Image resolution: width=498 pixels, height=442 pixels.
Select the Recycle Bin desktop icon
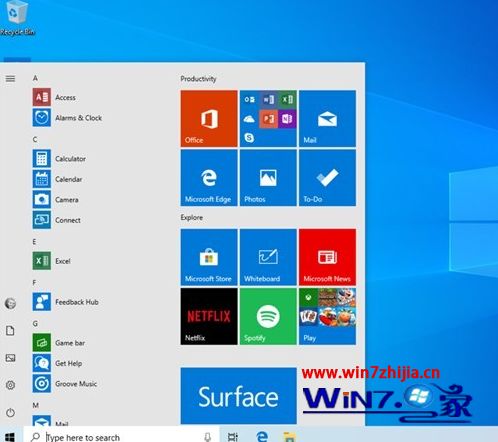click(x=17, y=18)
